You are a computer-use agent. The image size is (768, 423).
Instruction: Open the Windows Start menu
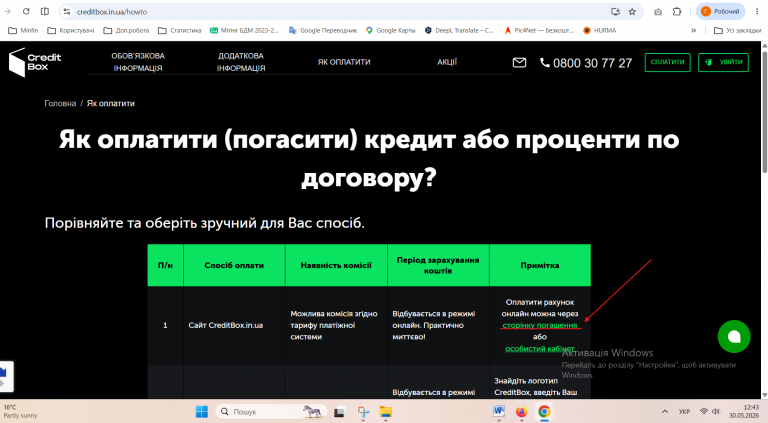click(x=202, y=412)
